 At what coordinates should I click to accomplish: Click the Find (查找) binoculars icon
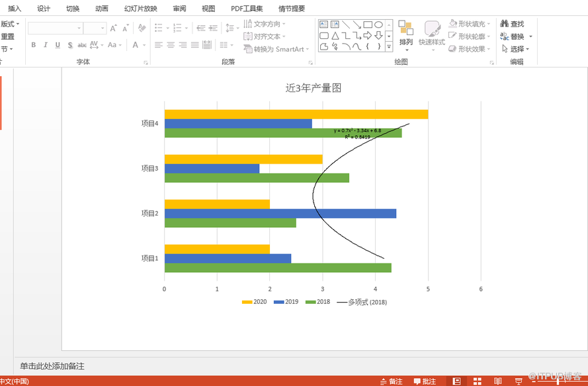505,24
